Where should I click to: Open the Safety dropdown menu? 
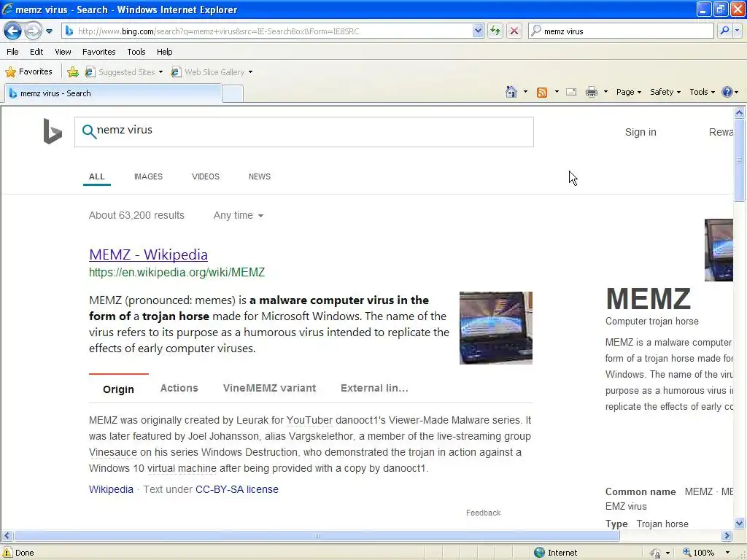coord(665,92)
